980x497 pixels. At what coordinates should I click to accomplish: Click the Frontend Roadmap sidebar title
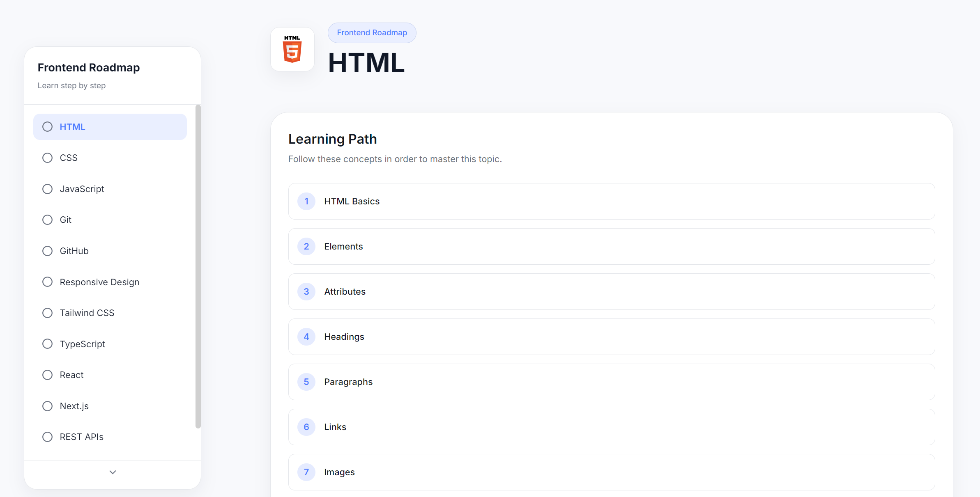(89, 68)
